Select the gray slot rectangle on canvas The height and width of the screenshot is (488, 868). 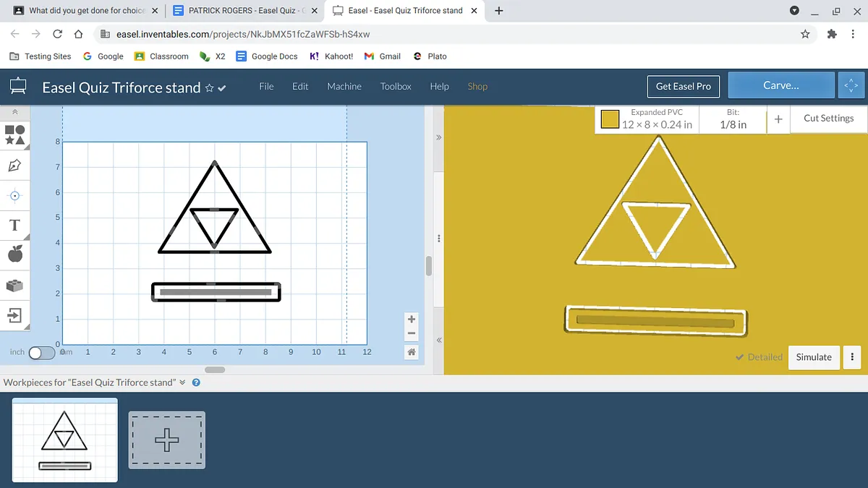click(x=216, y=292)
